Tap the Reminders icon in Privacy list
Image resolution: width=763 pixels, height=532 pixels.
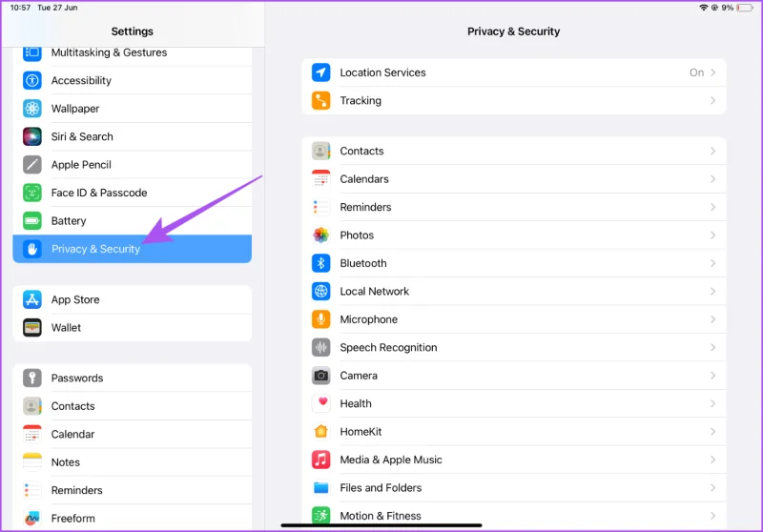pyautogui.click(x=320, y=207)
